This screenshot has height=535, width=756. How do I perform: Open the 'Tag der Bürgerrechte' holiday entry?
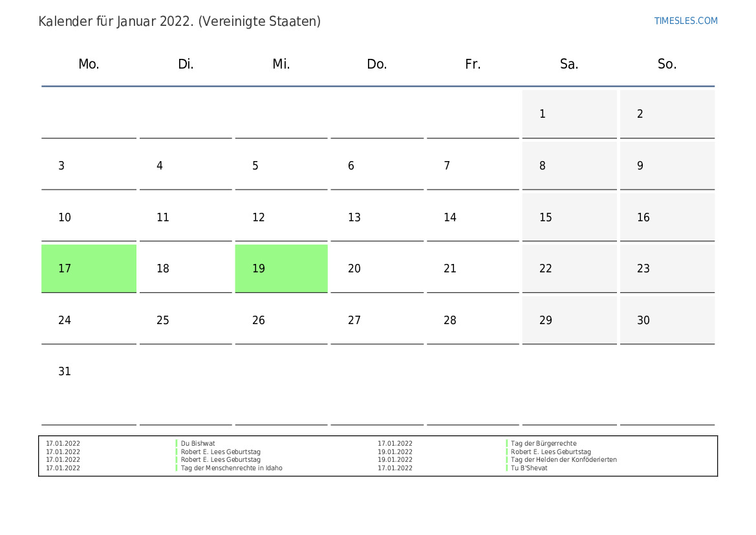(543, 444)
